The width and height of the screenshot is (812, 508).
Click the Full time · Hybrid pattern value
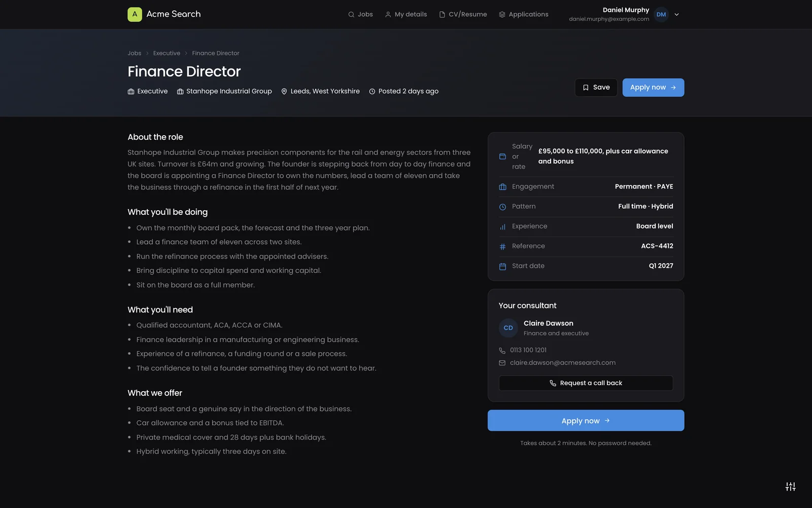click(646, 206)
